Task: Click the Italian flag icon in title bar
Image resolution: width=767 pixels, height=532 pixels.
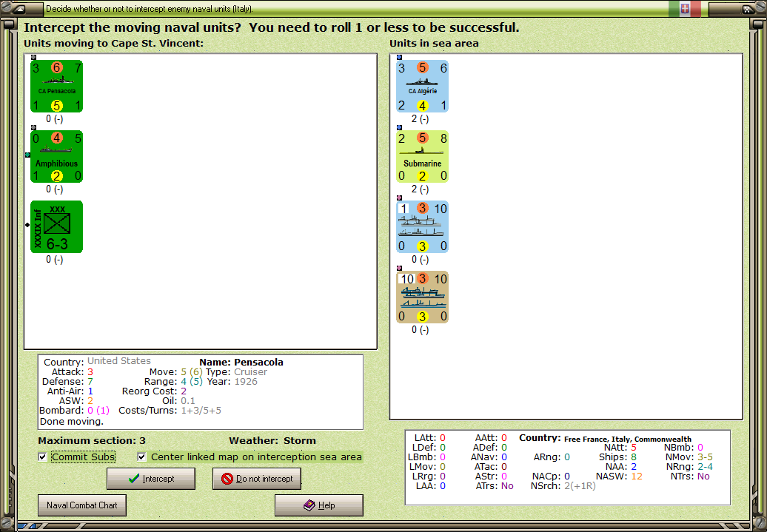Action: tap(685, 9)
